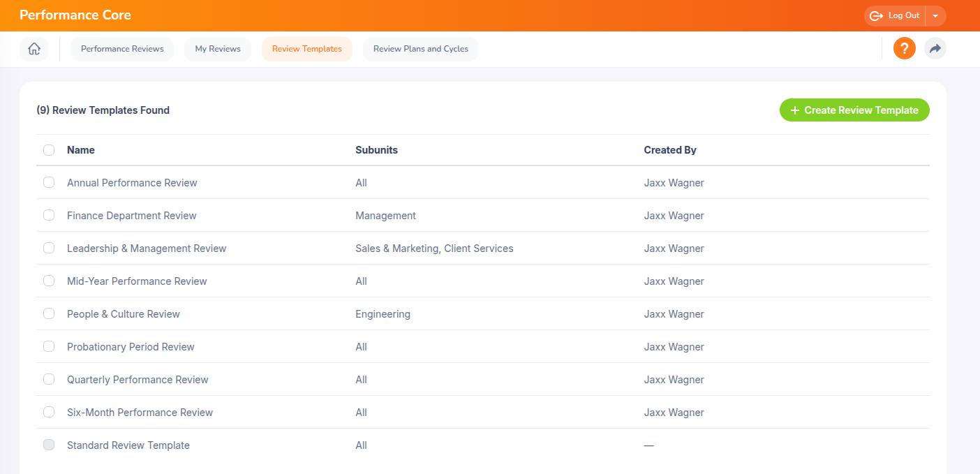The image size is (980, 474).
Task: Click Sales & Marketing, Client Services cell
Action: [x=434, y=249]
